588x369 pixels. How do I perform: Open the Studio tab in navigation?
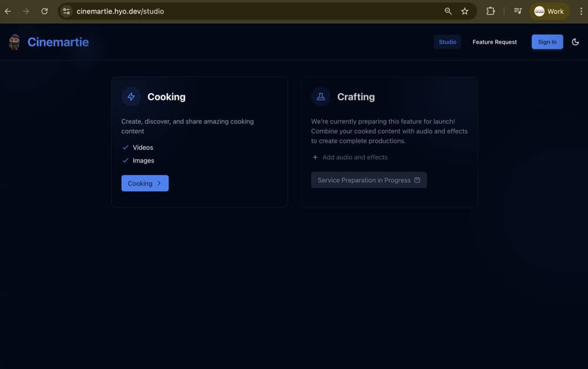(x=447, y=42)
